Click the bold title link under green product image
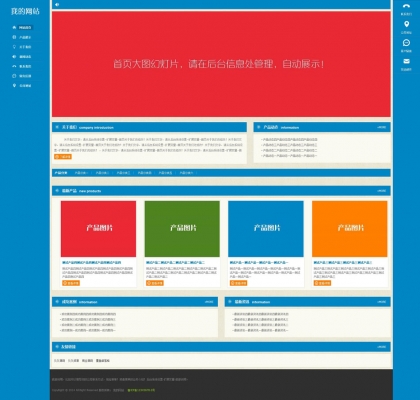 [175, 262]
